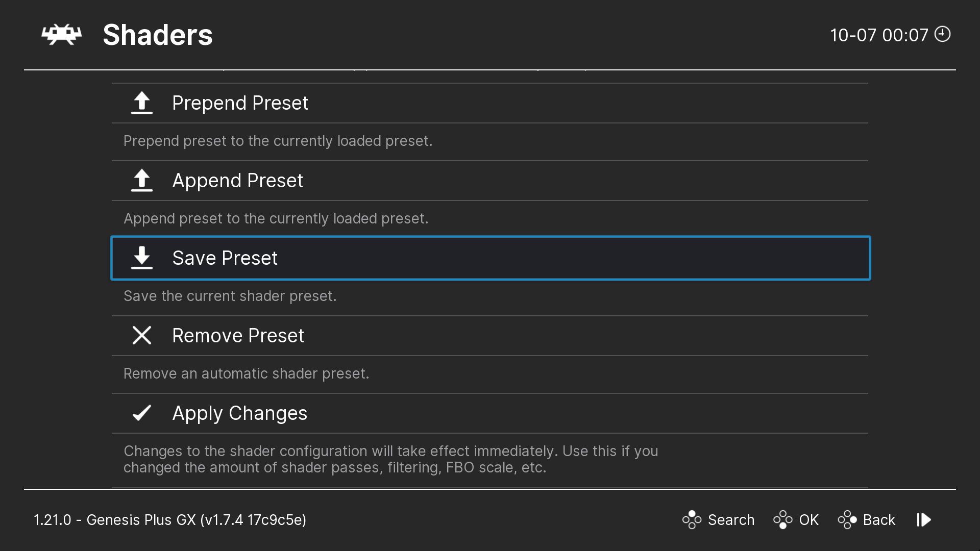Click the clock icon next to the time
The width and height of the screenshot is (980, 551).
pos(942,34)
